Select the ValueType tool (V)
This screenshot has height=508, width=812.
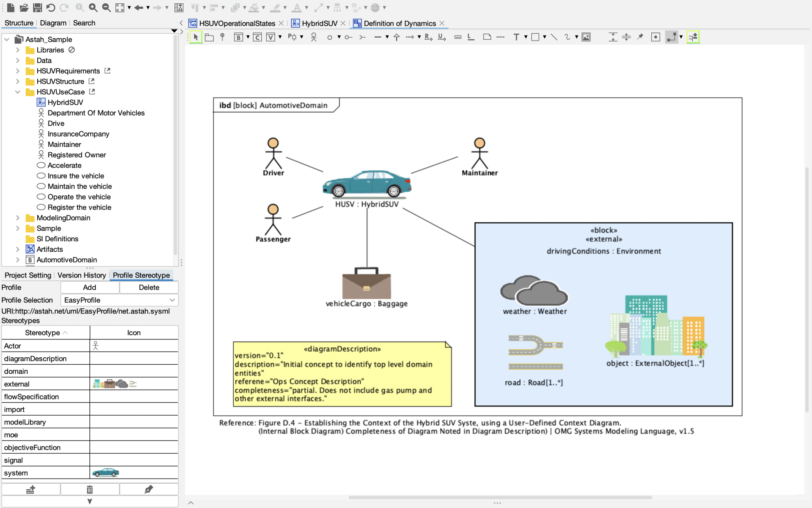tap(271, 37)
